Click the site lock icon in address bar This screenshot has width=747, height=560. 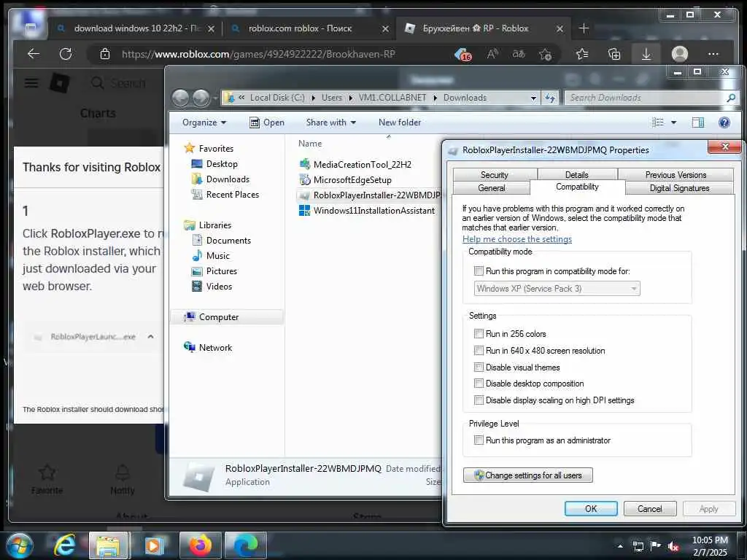click(x=105, y=54)
